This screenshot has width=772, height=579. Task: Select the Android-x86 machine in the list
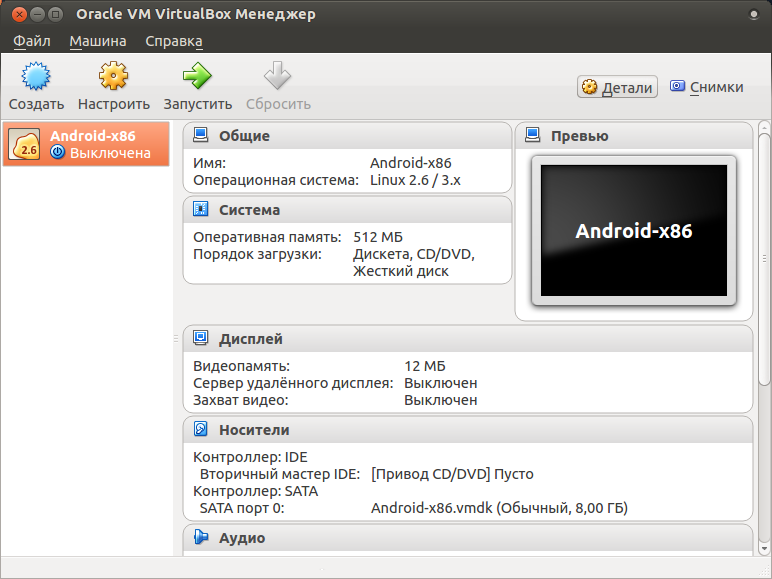click(86, 144)
